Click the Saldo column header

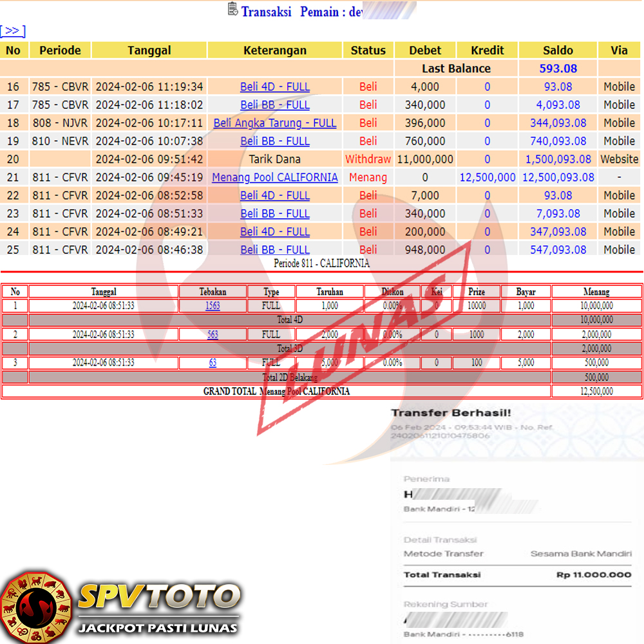coord(558,50)
